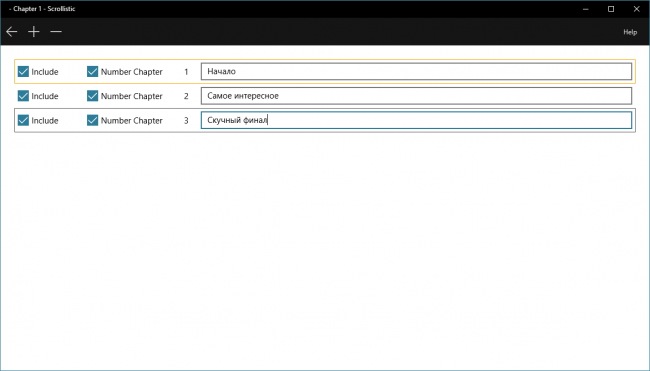The height and width of the screenshot is (371, 650).
Task: Select chapter number 1 text
Action: pos(186,72)
